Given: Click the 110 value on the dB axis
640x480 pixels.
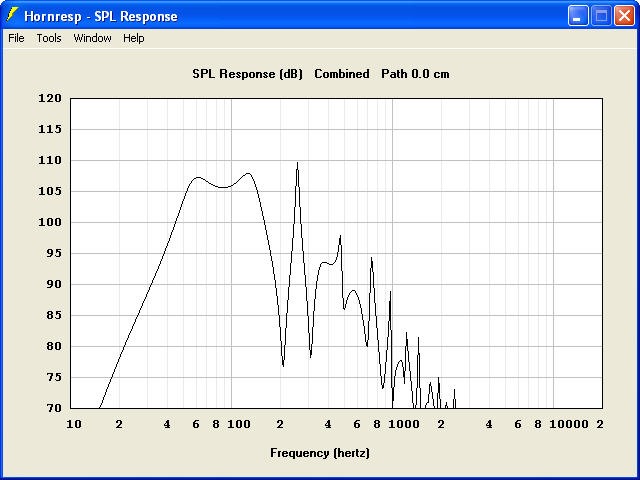Looking at the screenshot, I should (x=50, y=160).
